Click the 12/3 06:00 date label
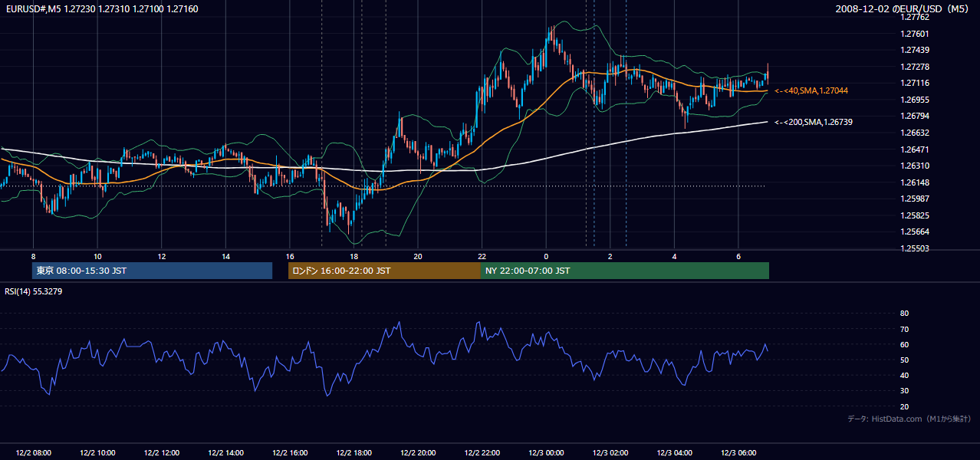This screenshot has width=980, height=460. [738, 453]
